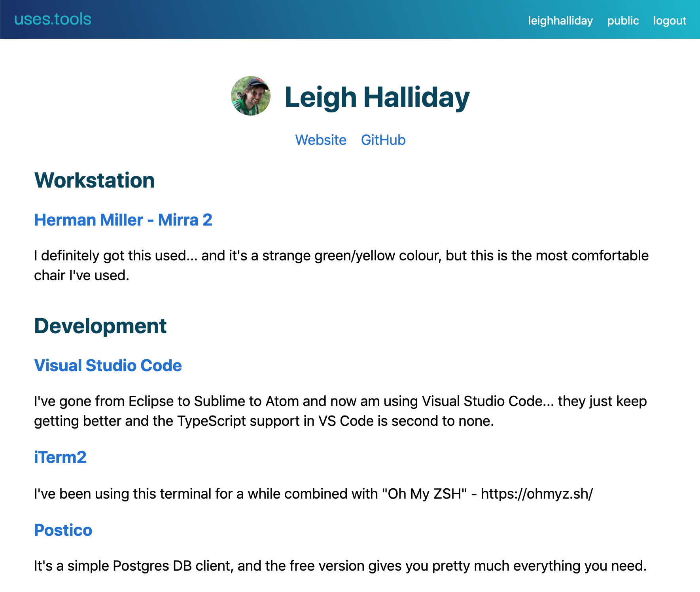Click the logout link
700x592 pixels.
pos(670,21)
